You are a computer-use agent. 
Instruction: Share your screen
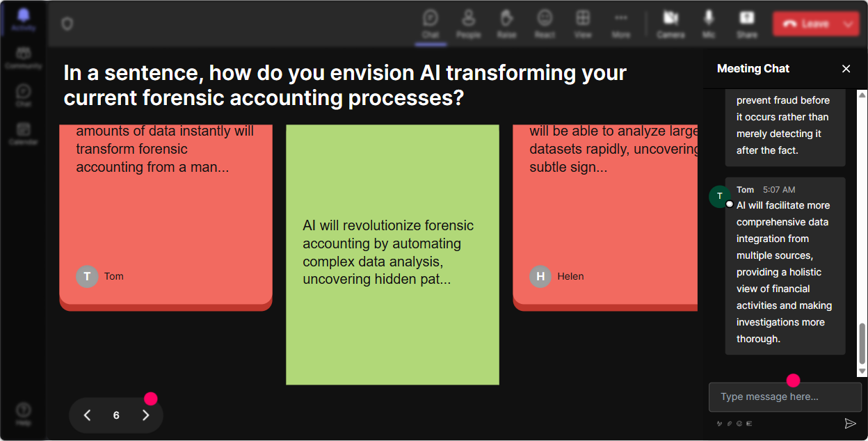(x=747, y=24)
